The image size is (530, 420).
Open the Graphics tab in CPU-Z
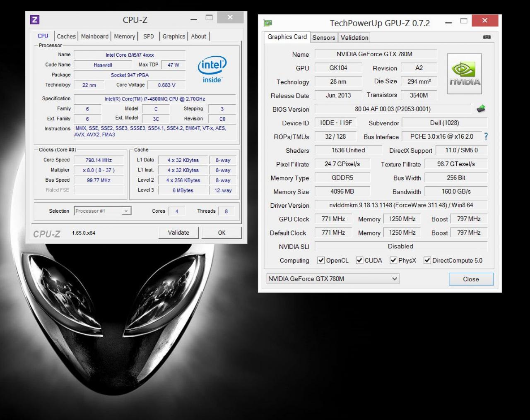point(174,36)
